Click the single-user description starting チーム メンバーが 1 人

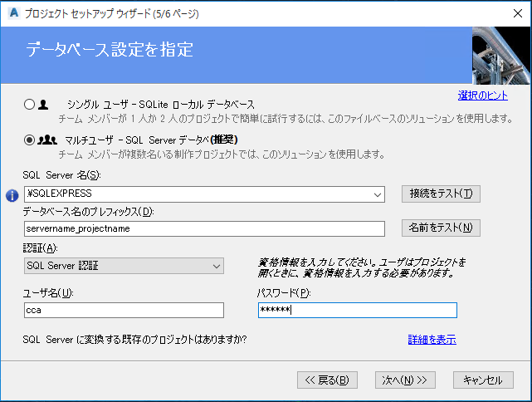[286, 119]
